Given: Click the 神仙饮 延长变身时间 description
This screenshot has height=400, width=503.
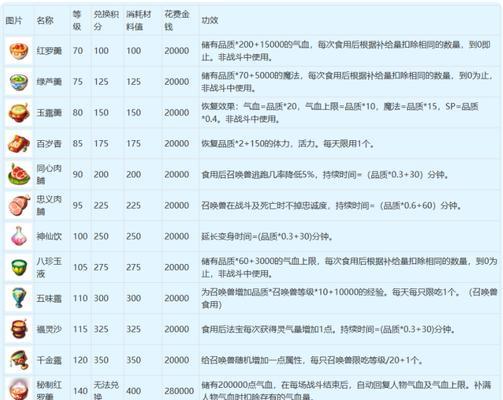Looking at the screenshot, I should [267, 237].
